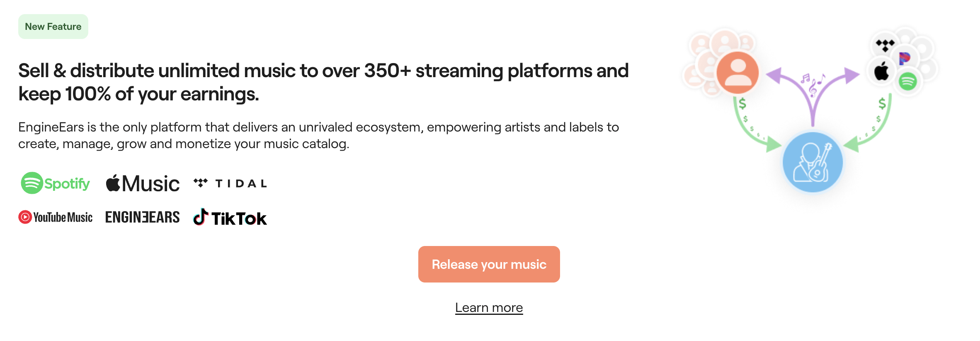980x341 pixels.
Task: Click the Pandora icon in diagram
Action: click(x=904, y=58)
